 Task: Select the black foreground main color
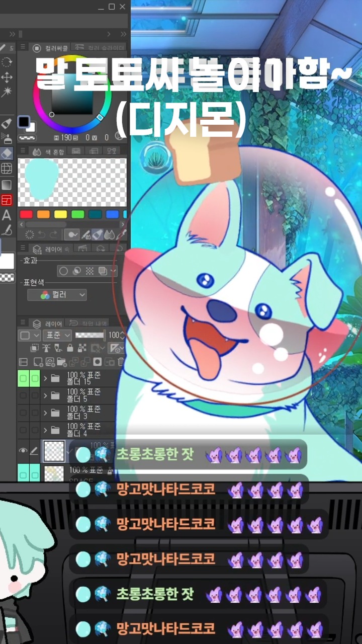[x=24, y=121]
